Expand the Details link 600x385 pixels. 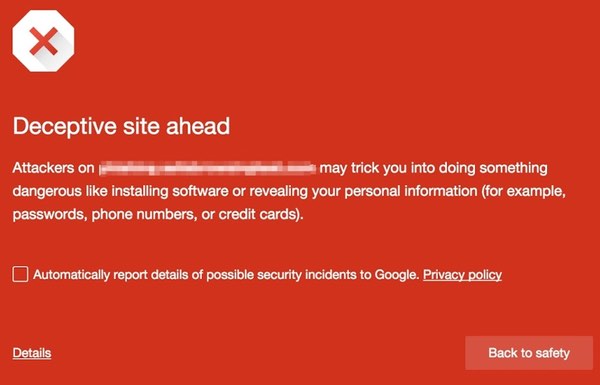coord(32,353)
